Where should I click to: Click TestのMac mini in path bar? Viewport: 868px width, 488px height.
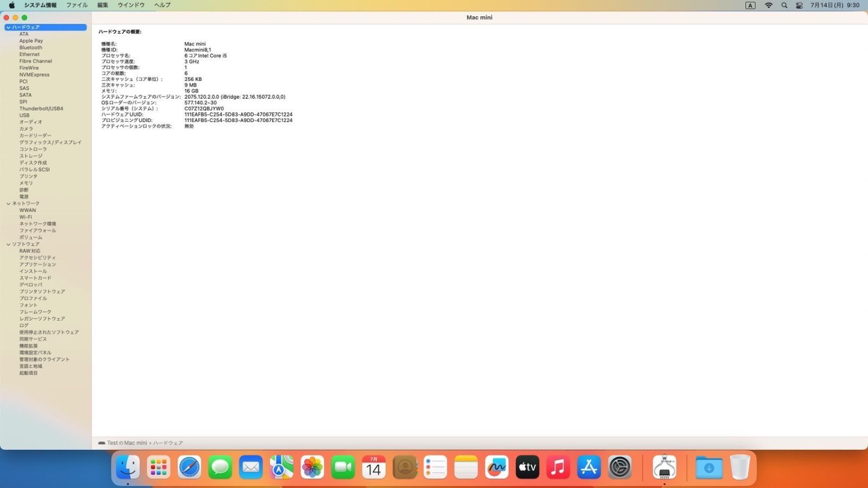pyautogui.click(x=127, y=443)
